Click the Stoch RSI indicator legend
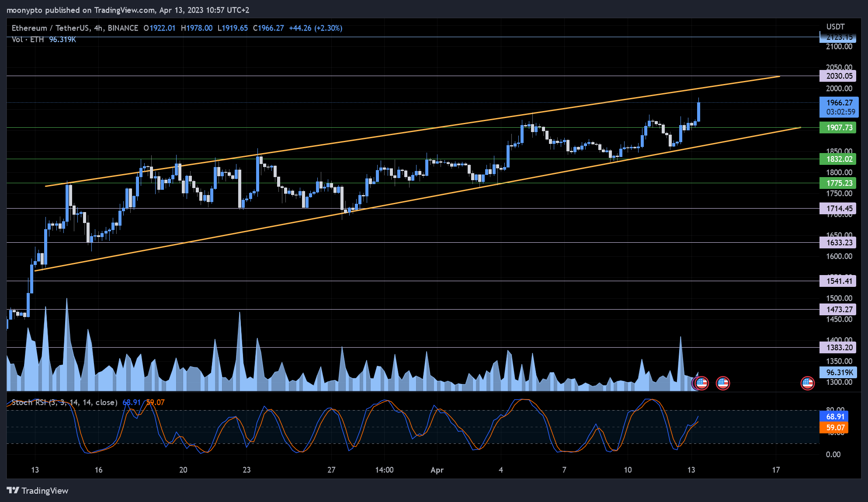The width and height of the screenshot is (868, 502). coord(64,402)
